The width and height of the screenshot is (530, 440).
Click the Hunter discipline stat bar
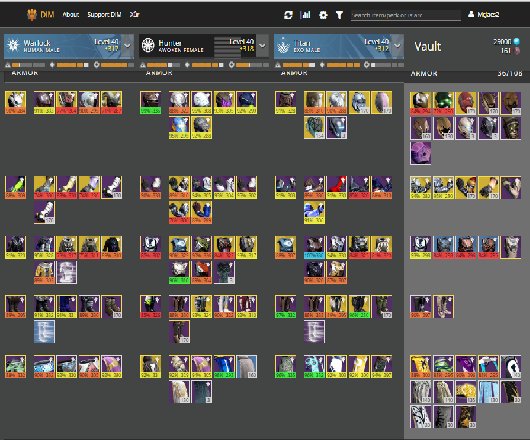pyautogui.click(x=204, y=65)
